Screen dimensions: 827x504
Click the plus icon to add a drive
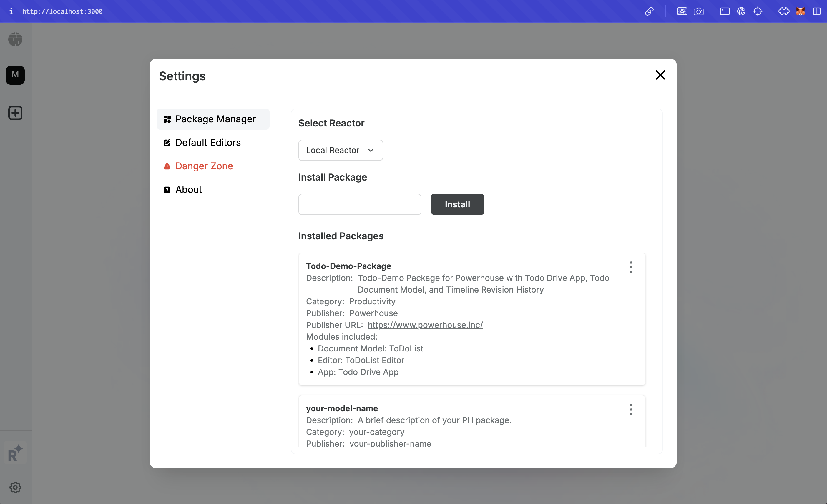click(x=15, y=113)
